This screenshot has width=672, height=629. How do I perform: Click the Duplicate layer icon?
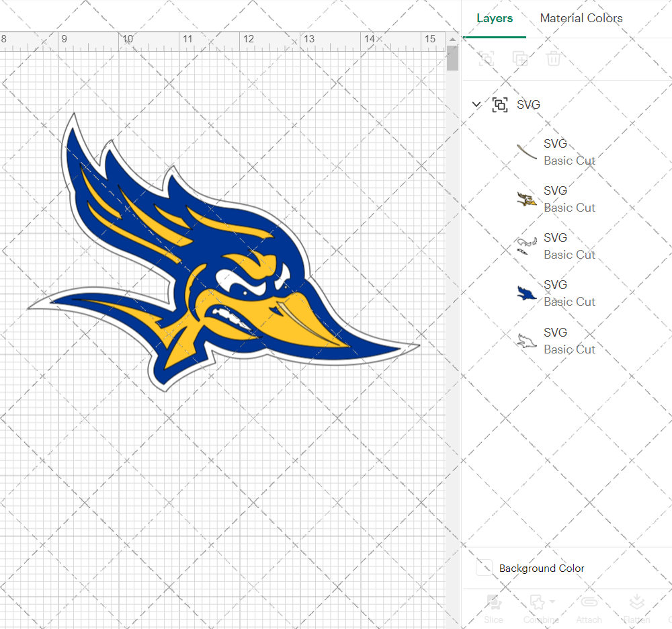(520, 58)
